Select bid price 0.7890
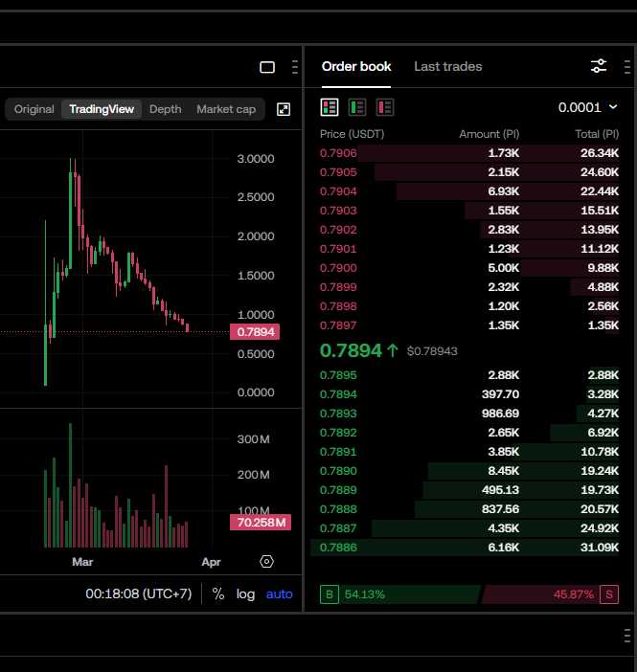Screen dimensions: 637x672 click(338, 471)
